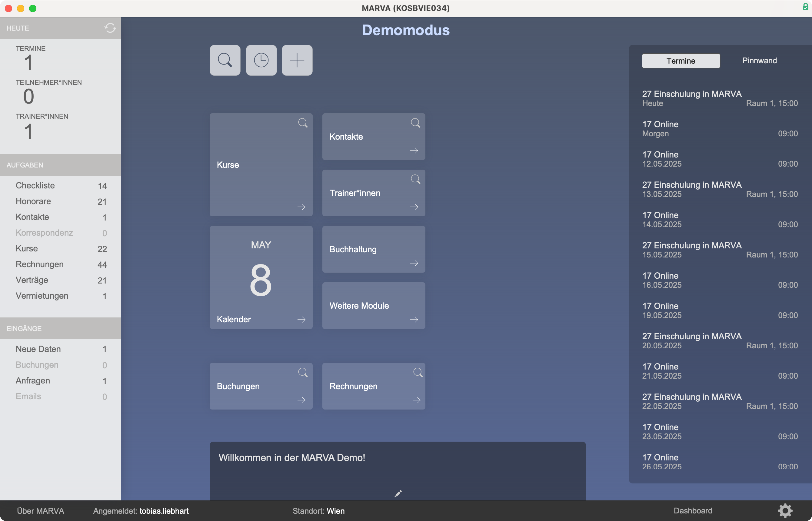Open the Über MARVA link
Screen dimensions: 812x521
coord(41,510)
